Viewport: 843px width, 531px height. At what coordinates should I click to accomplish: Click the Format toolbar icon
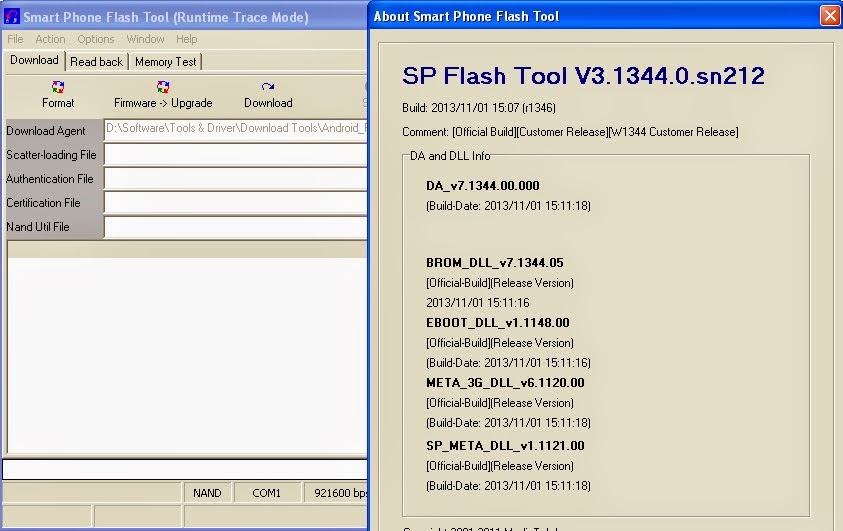pyautogui.click(x=58, y=87)
